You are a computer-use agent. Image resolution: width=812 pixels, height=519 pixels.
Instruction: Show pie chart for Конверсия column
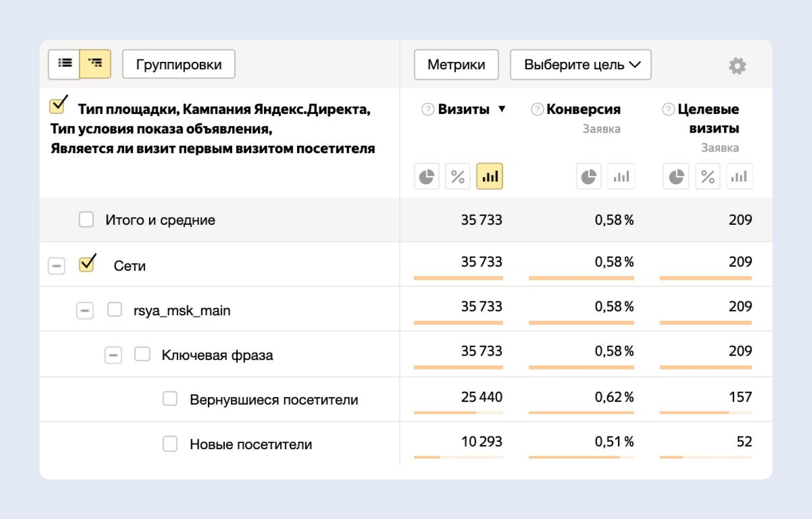tap(589, 176)
